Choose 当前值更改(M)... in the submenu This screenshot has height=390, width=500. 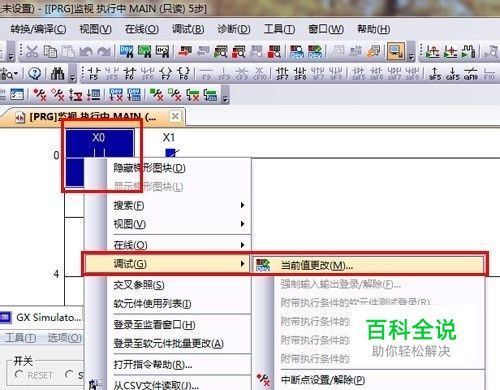pyautogui.click(x=368, y=265)
